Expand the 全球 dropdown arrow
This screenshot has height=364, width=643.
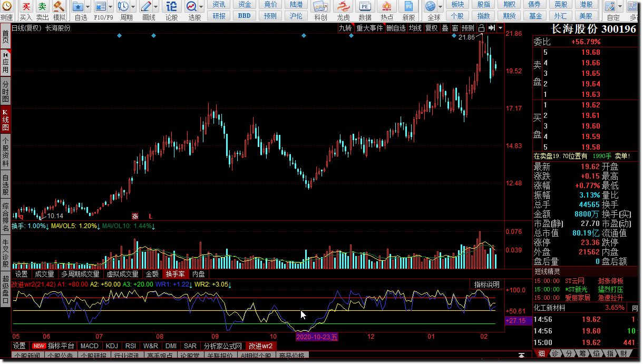pyautogui.click(x=441, y=7)
